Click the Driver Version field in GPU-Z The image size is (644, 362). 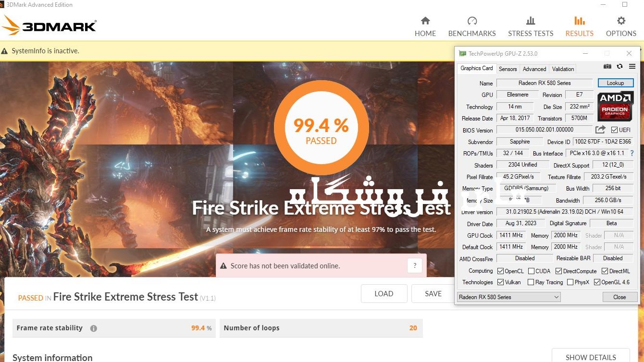[565, 212]
